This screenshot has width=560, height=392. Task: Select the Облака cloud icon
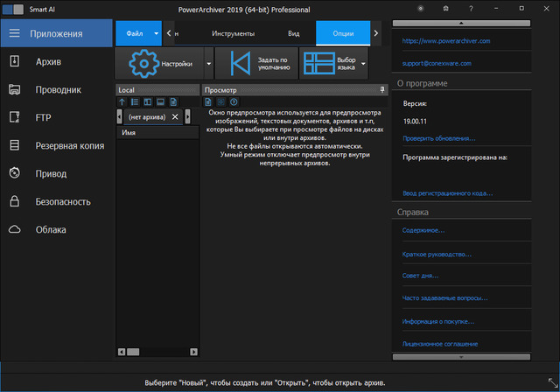pos(14,229)
